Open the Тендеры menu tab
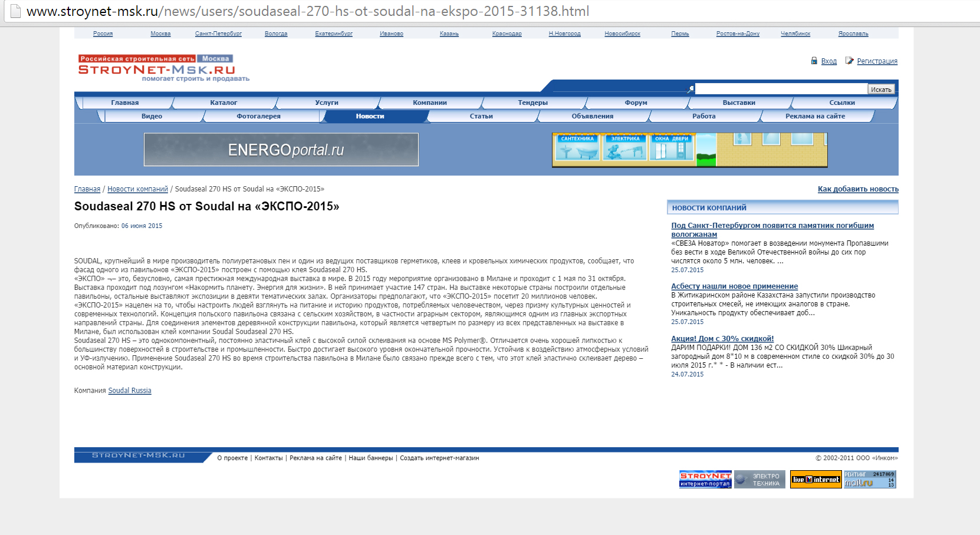The image size is (980, 535). coord(533,103)
